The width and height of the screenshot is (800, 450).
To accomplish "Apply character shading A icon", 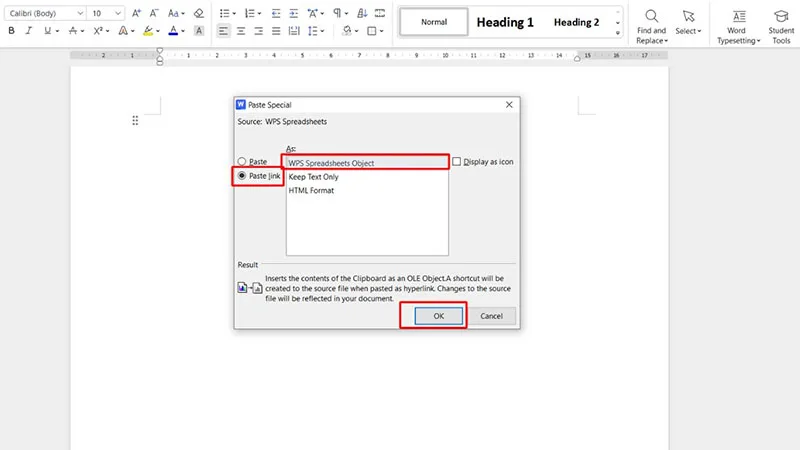I will tap(199, 31).
